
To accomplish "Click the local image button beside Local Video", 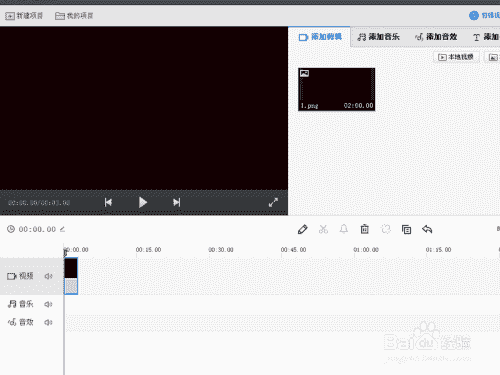I will 493,57.
